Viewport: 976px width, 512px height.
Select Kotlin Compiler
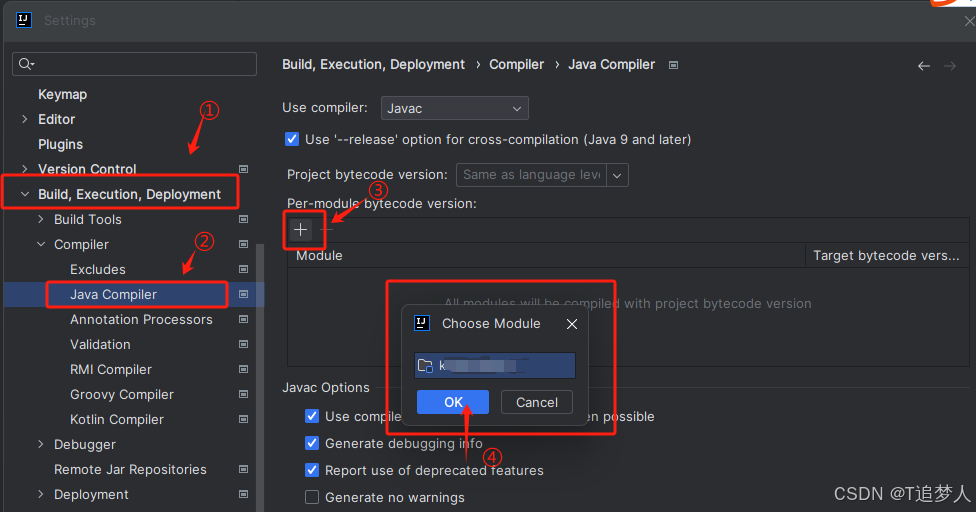click(117, 419)
